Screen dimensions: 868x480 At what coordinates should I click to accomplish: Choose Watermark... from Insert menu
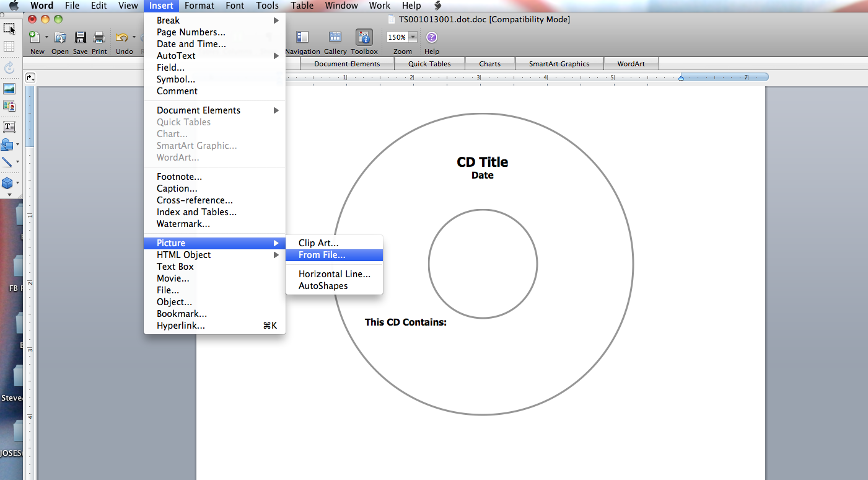[x=214, y=224]
